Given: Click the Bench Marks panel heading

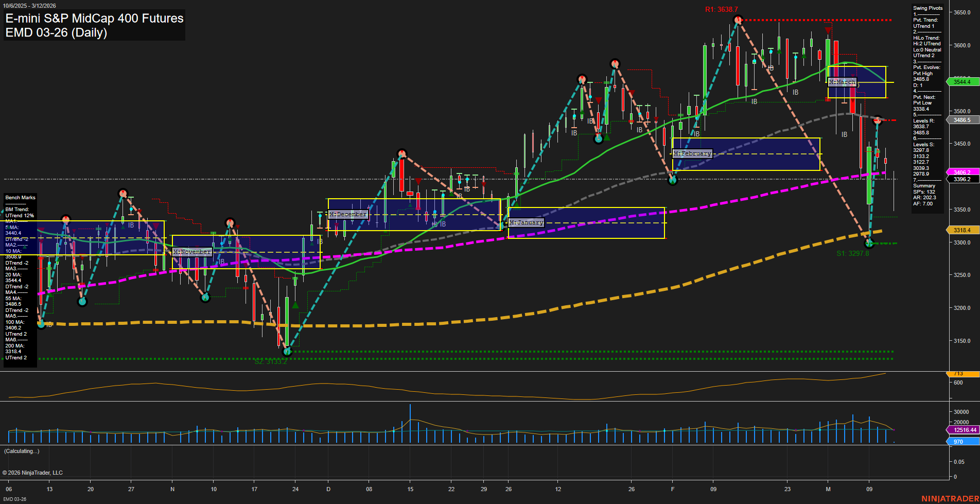Looking at the screenshot, I should pyautogui.click(x=20, y=198).
